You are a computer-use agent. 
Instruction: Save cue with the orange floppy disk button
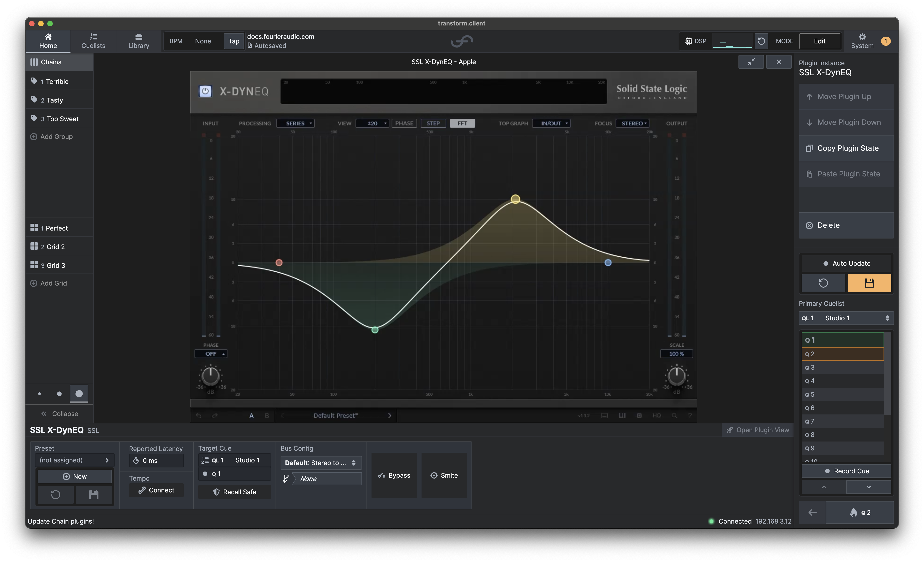[x=869, y=283]
